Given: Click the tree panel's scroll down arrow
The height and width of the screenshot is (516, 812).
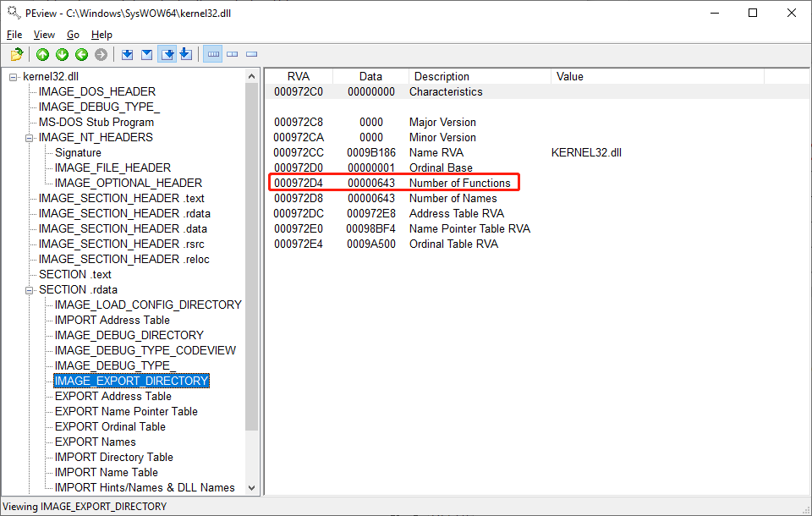Looking at the screenshot, I should (x=252, y=487).
